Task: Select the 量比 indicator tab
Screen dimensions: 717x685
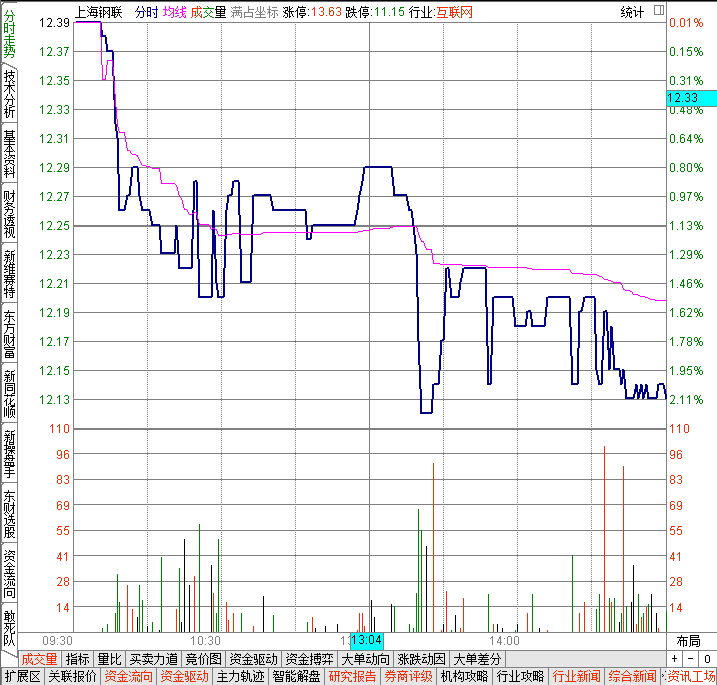Action: click(x=109, y=659)
